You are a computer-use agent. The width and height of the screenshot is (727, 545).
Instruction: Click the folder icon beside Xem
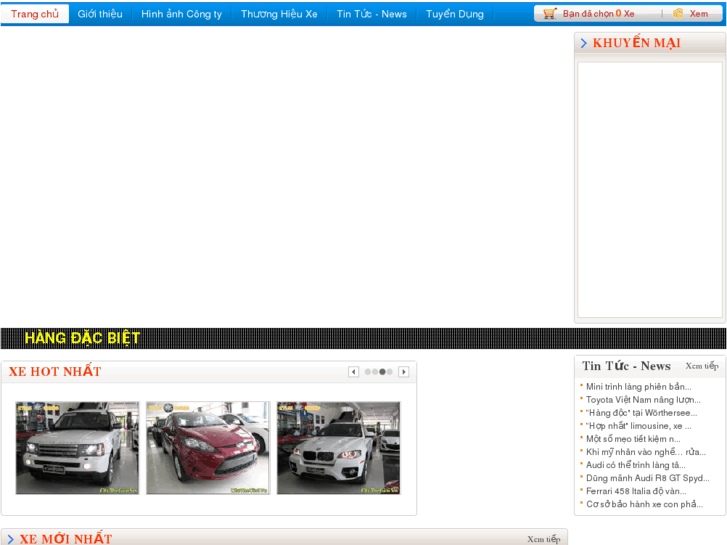click(678, 14)
